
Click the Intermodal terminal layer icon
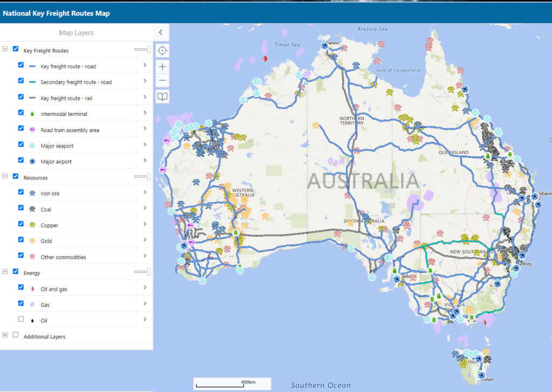click(x=32, y=113)
